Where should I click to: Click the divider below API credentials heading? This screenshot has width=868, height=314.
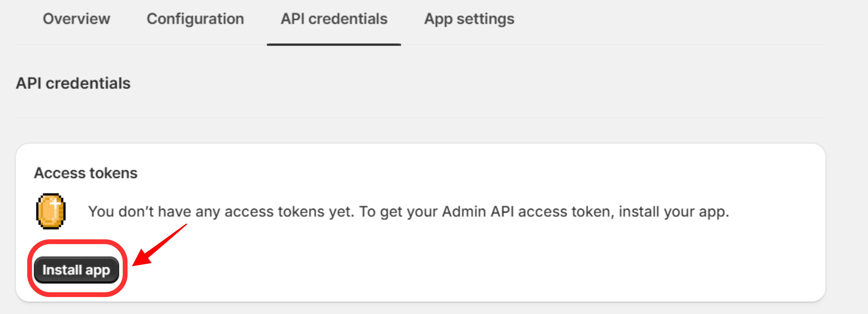pyautogui.click(x=434, y=118)
